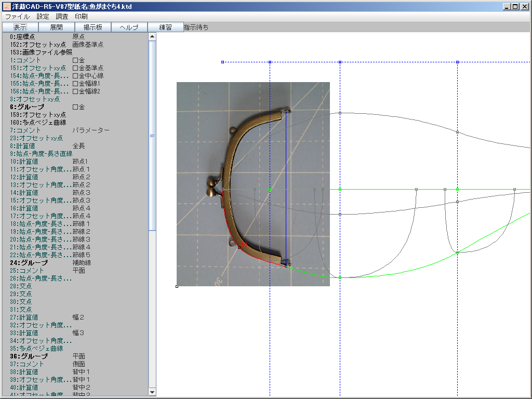Open the 印刷 menu
532x399 pixels.
[81, 16]
